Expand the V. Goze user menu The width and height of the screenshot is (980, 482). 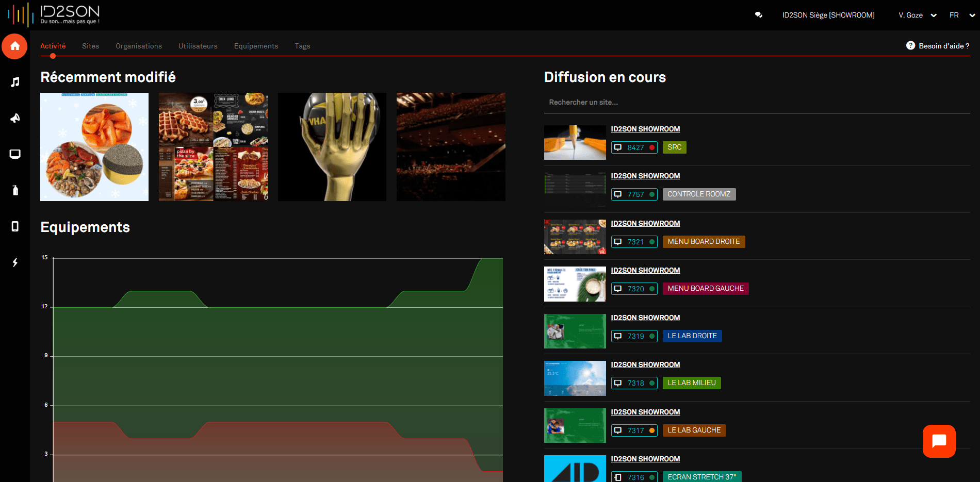pyautogui.click(x=917, y=15)
